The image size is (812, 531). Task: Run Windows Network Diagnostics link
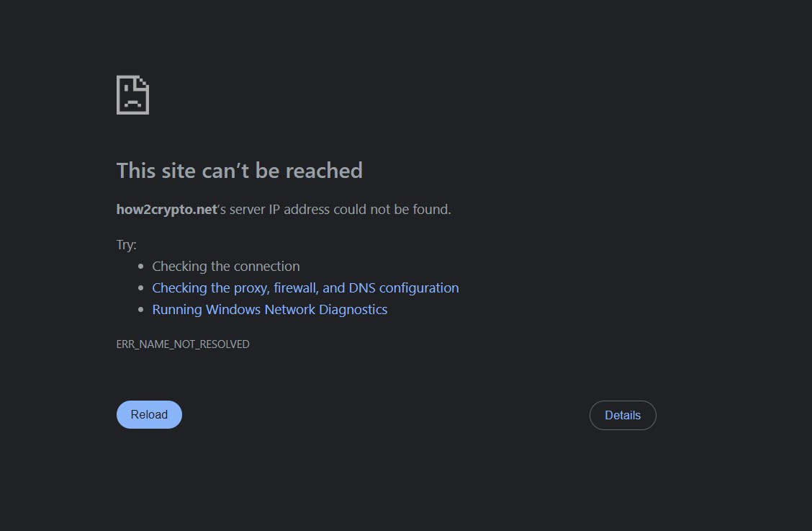[269, 310]
